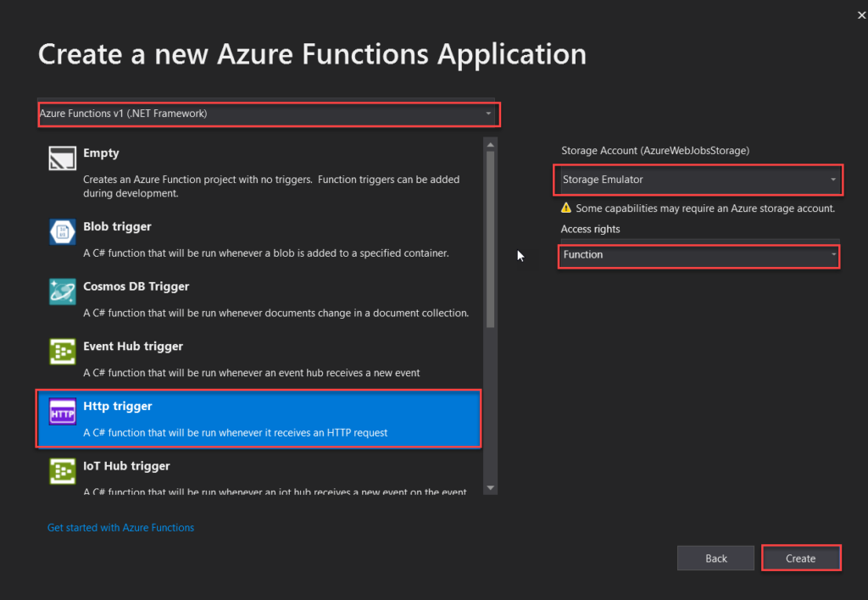
Task: Click the Back button
Action: coord(715,558)
